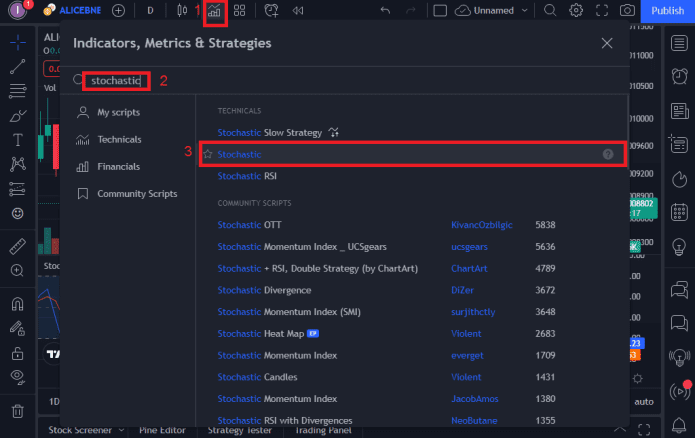Add the Stochastic OTT community script
This screenshot has width=695, height=438.
(x=249, y=225)
